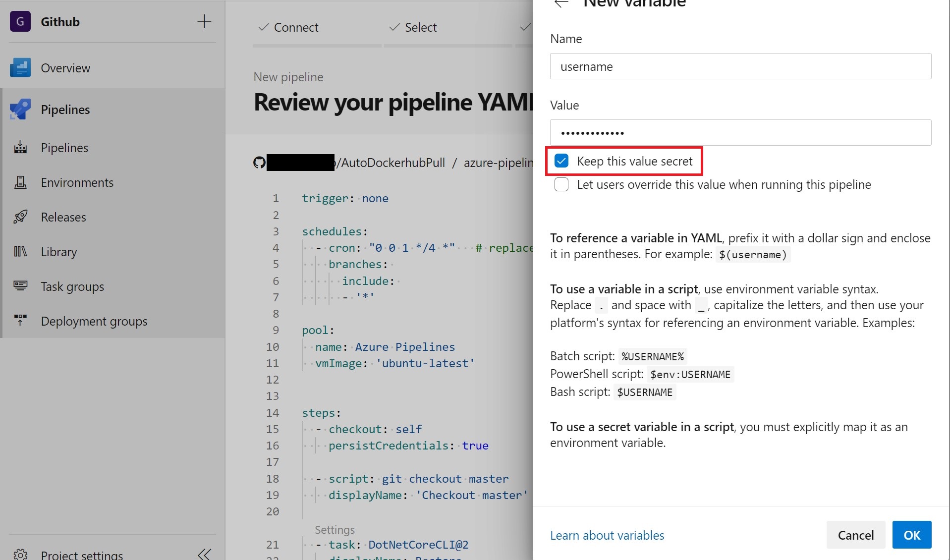Select the Pipelines section heading
The width and height of the screenshot is (950, 560).
[65, 110]
